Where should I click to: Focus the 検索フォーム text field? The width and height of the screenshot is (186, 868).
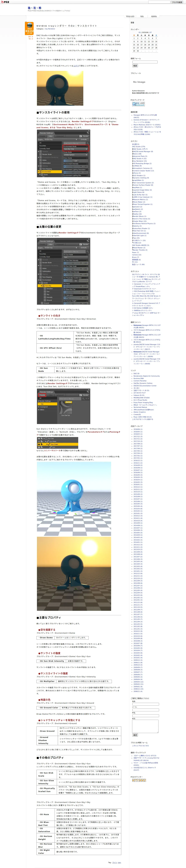tap(145, 62)
